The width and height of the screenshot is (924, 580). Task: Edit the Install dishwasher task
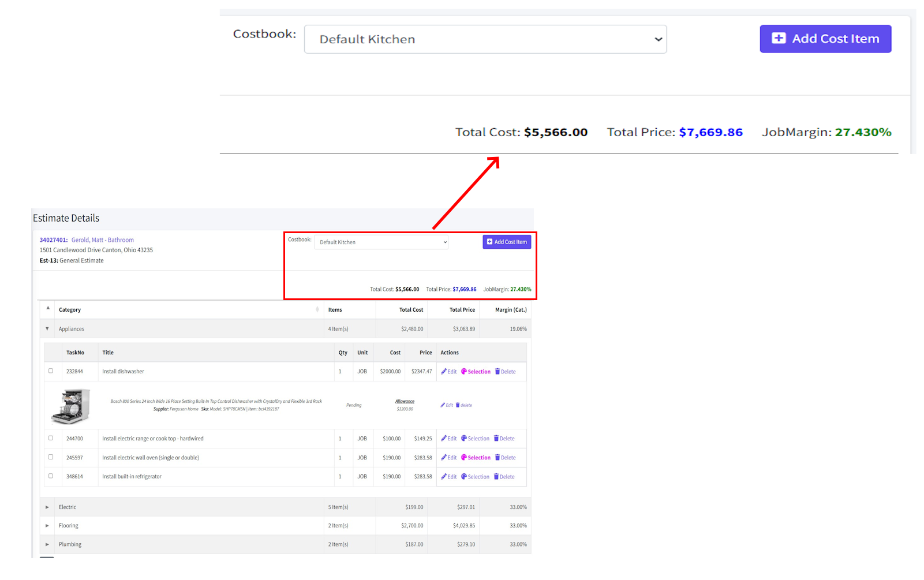(448, 372)
